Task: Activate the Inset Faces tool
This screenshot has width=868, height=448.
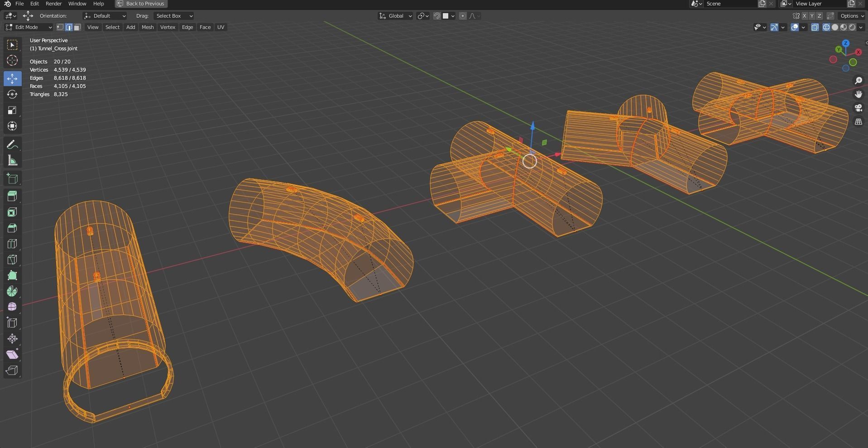Action: pos(12,212)
